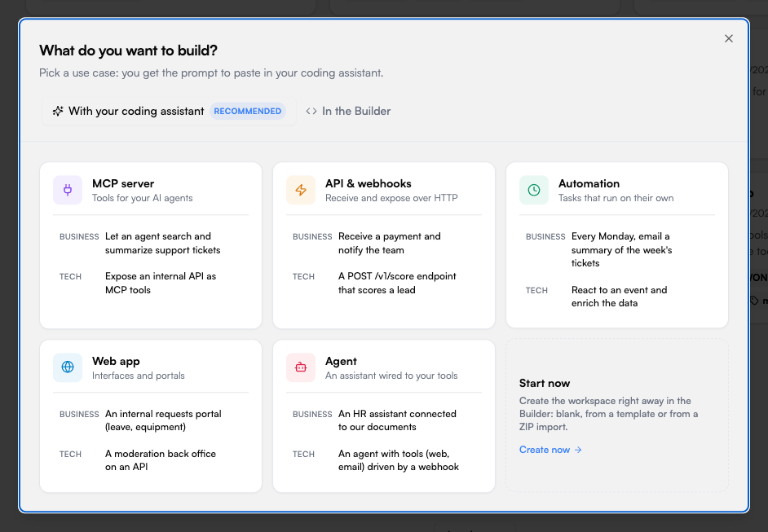Click the 'Create the workspace right away' description
768x532 pixels.
click(609, 414)
